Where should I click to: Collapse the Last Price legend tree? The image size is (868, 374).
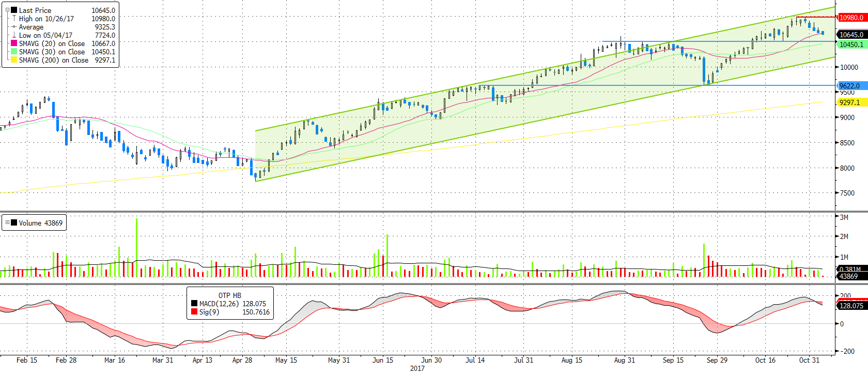coord(7,10)
